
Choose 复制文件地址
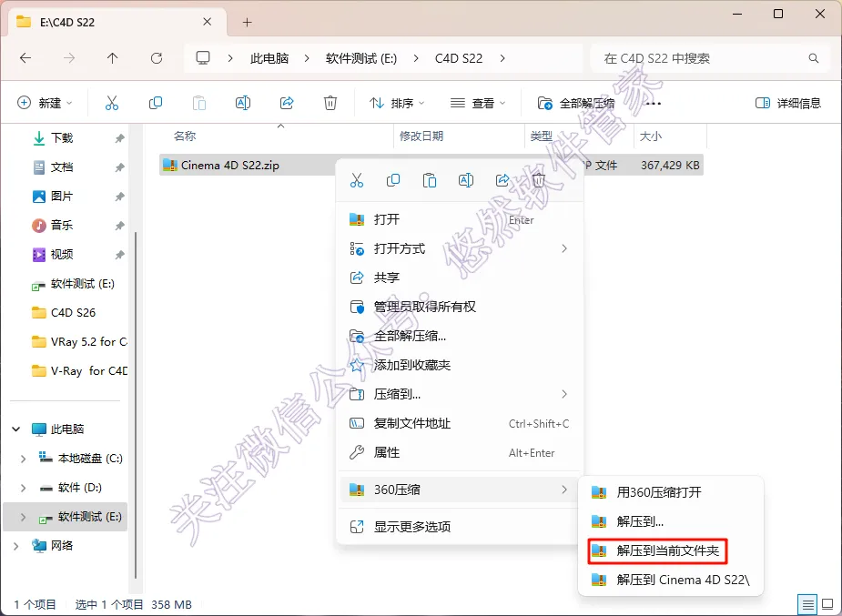pos(460,423)
